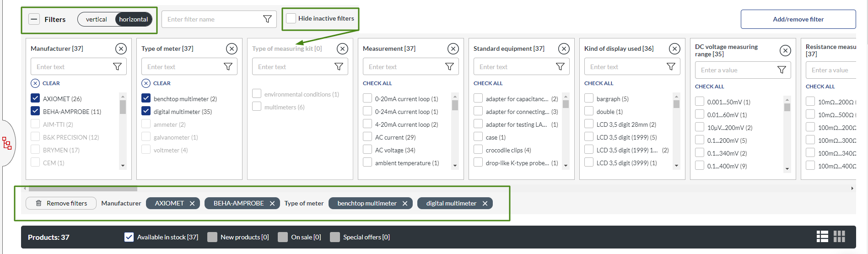The image size is (868, 254).
Task: Collapse the Filters panel with minus icon
Action: (34, 19)
